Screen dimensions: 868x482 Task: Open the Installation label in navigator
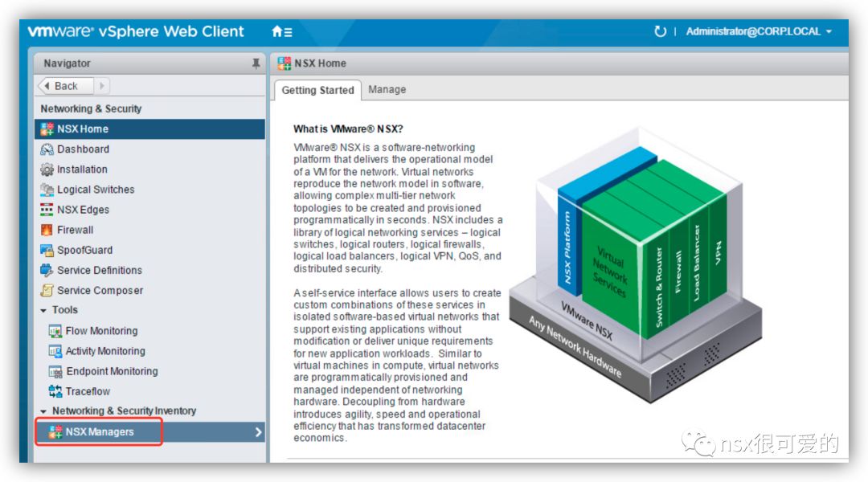coord(82,170)
